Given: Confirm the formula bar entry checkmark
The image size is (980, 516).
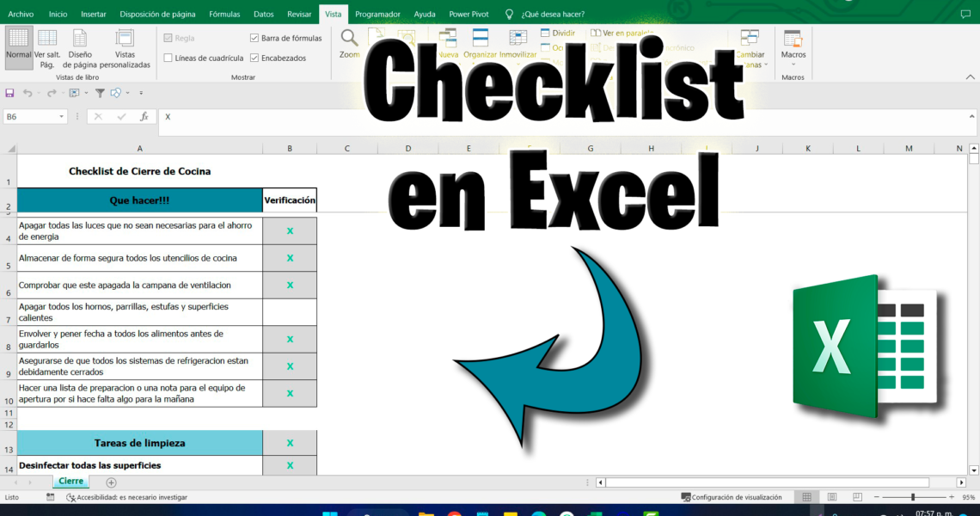Looking at the screenshot, I should click(x=121, y=117).
